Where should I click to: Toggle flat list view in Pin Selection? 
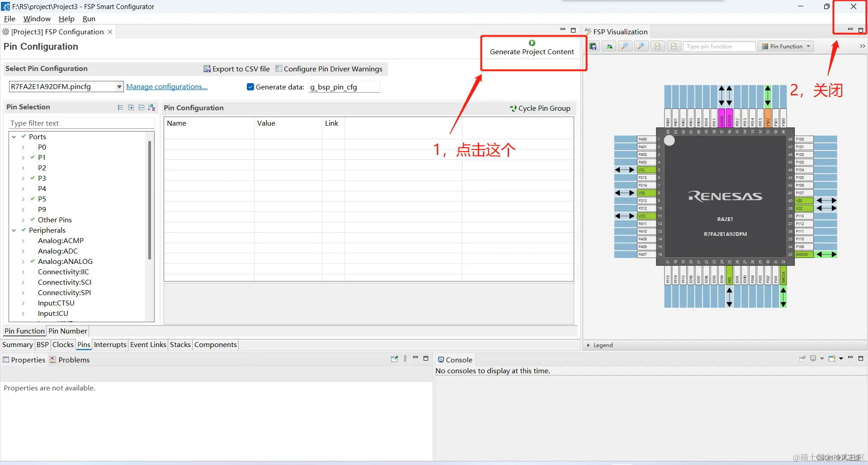click(x=120, y=108)
